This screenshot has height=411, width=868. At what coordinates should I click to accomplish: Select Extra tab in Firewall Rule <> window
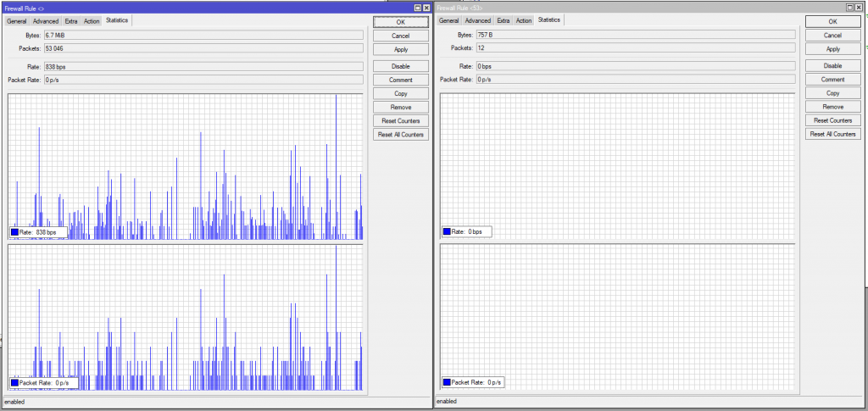tap(70, 20)
